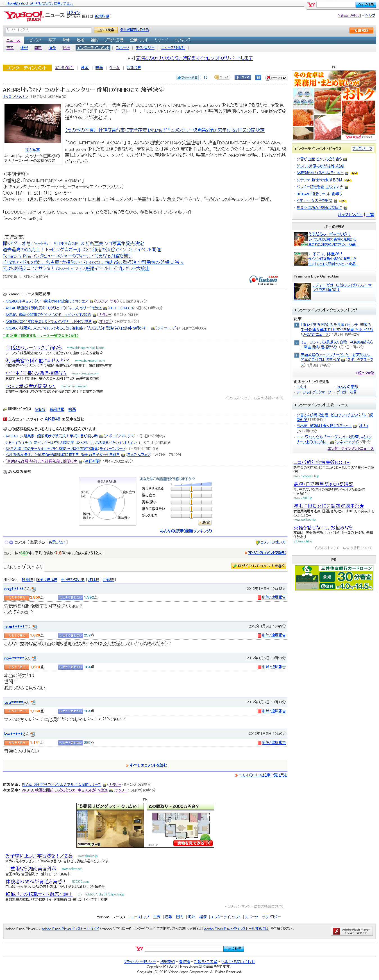379x980 pixels.
Task: Click profile icon next to nag***** commenter
Action: (34, 589)
